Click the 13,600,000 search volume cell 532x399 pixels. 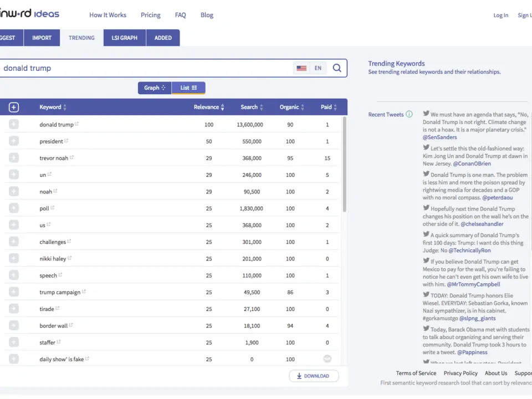250,125
